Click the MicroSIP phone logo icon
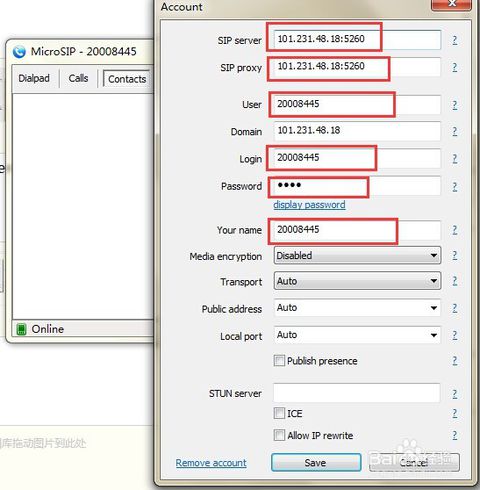 [19, 52]
